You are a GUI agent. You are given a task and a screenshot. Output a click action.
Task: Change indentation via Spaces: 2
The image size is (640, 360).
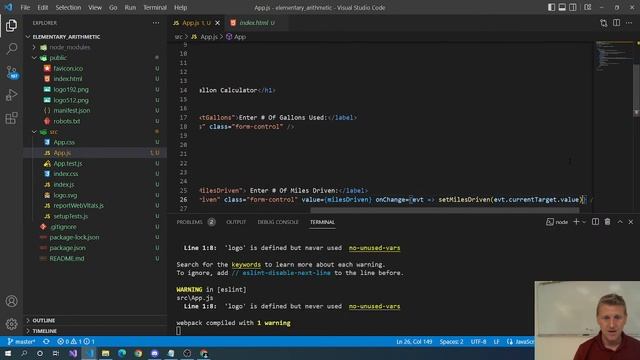tap(451, 342)
